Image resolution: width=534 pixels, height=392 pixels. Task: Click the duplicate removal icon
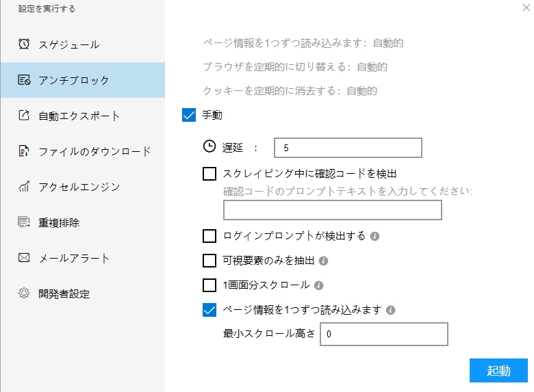[x=24, y=222]
